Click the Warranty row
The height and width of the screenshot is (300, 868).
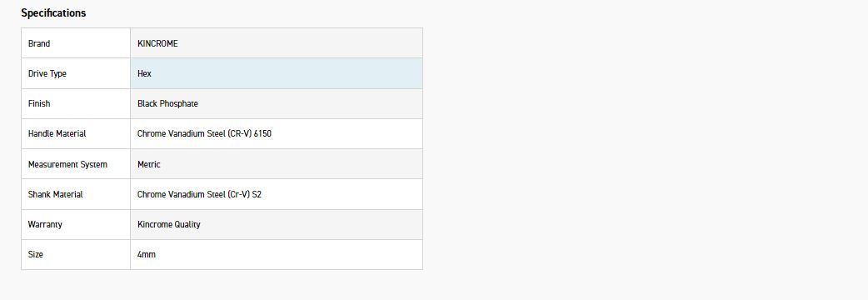point(222,225)
